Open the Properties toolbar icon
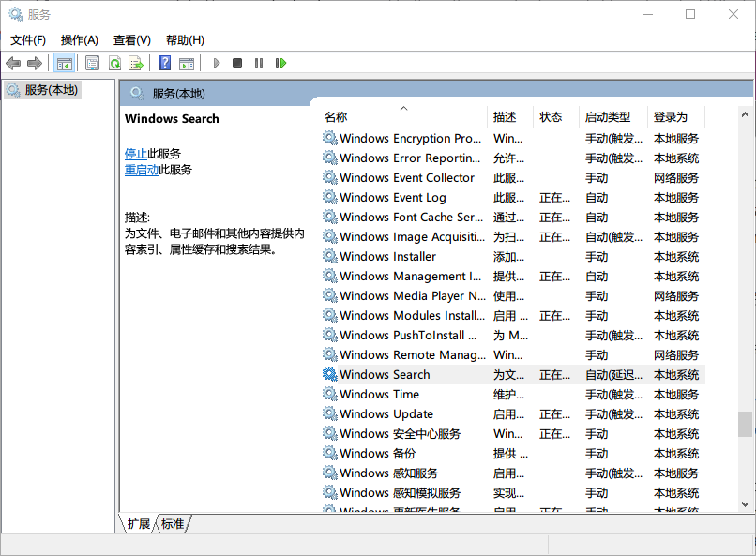This screenshot has width=756, height=556. tap(92, 63)
